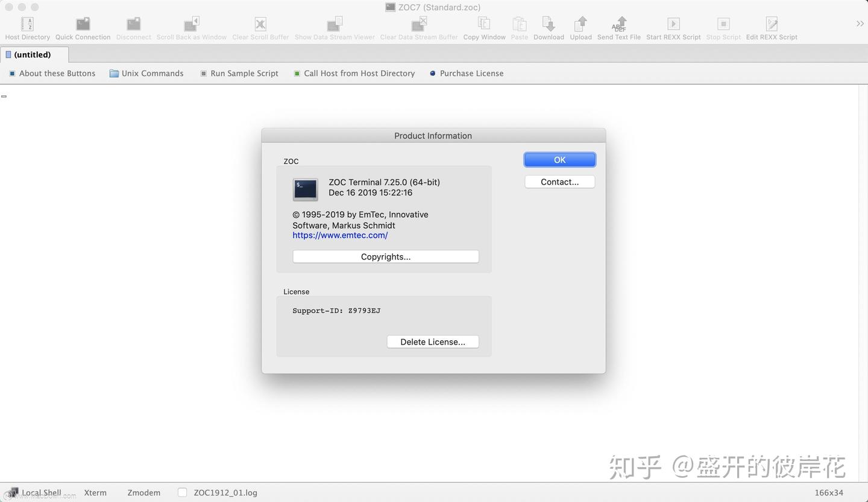Viewport: 868px width, 502px height.
Task: Open the Host Directory
Action: (27, 25)
